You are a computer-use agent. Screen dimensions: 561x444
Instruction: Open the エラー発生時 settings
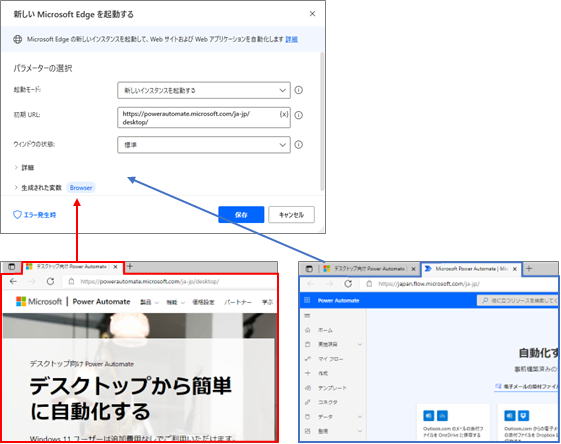pos(34,215)
